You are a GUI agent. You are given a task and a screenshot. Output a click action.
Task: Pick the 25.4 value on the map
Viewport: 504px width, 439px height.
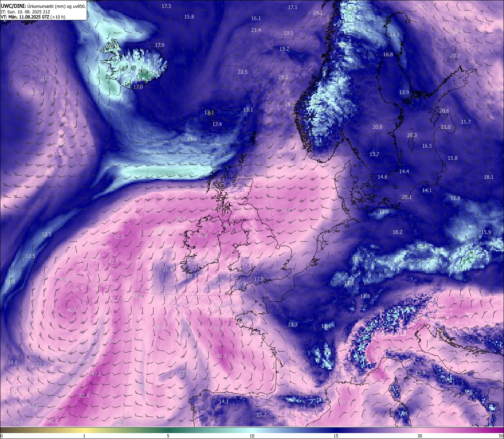[187, 327]
